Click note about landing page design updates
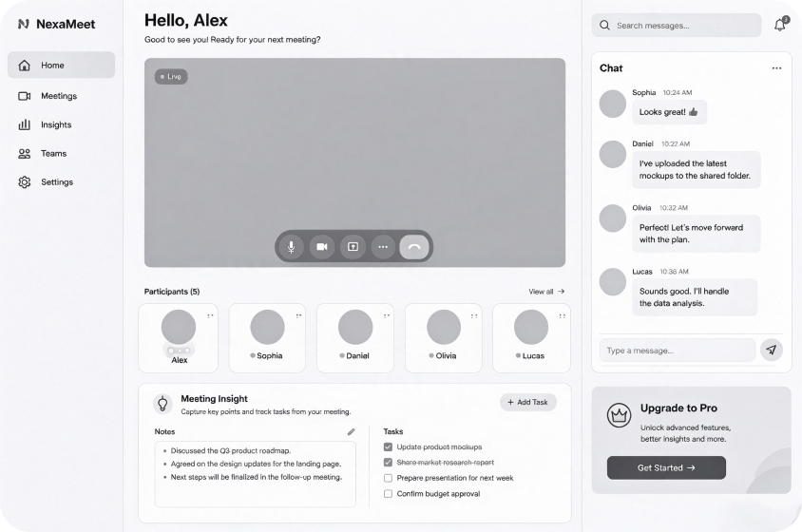Viewport: 802px width, 532px height. (x=256, y=464)
